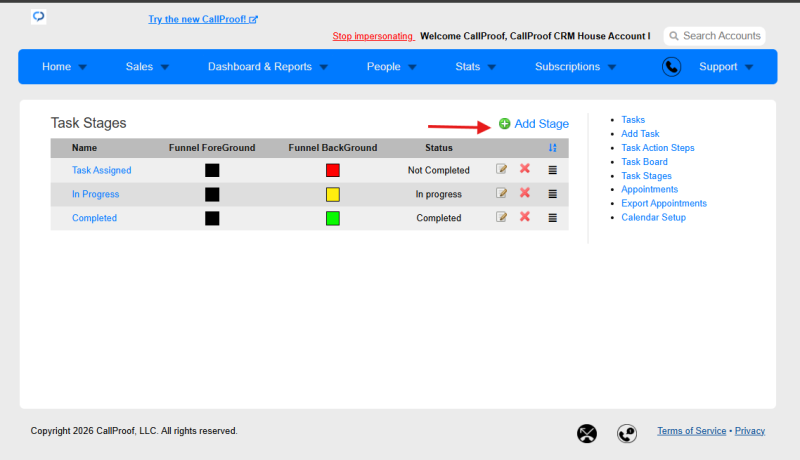
Task: Open the In Progress stage link
Action: (95, 194)
